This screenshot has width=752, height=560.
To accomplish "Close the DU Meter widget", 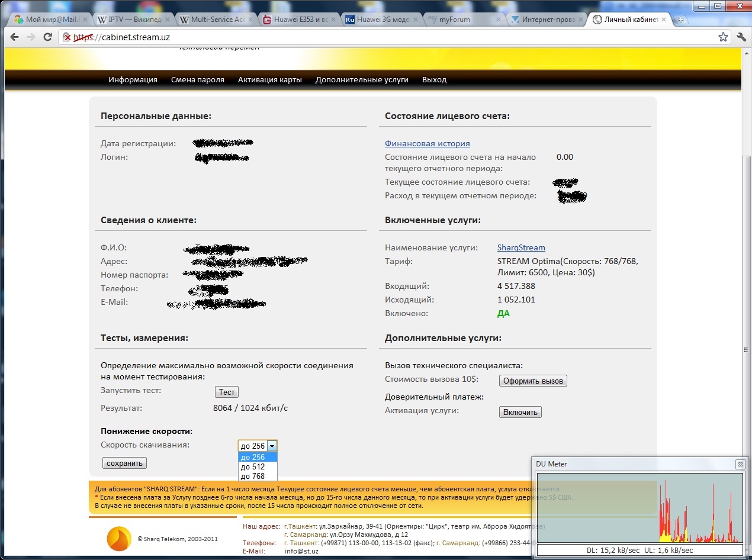I will pyautogui.click(x=740, y=464).
